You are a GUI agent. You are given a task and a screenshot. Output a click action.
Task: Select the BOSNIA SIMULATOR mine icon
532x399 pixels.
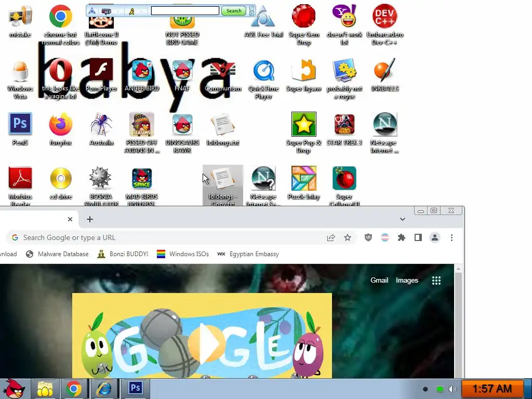(x=101, y=186)
